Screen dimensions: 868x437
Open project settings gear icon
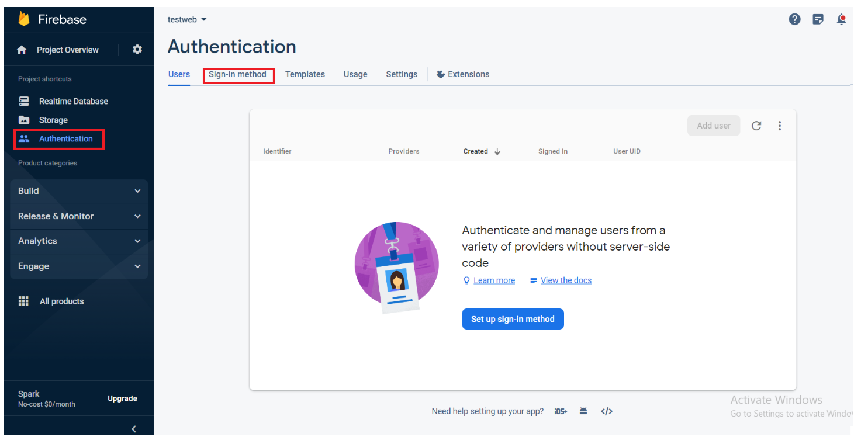pos(137,50)
